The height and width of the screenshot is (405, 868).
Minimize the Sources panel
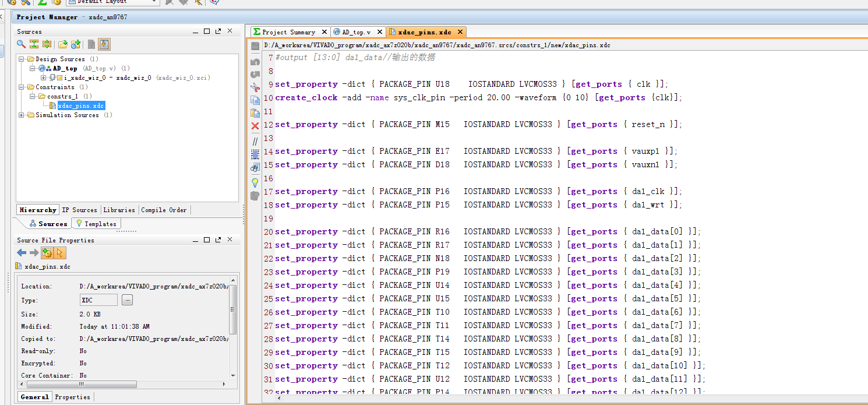click(x=195, y=31)
